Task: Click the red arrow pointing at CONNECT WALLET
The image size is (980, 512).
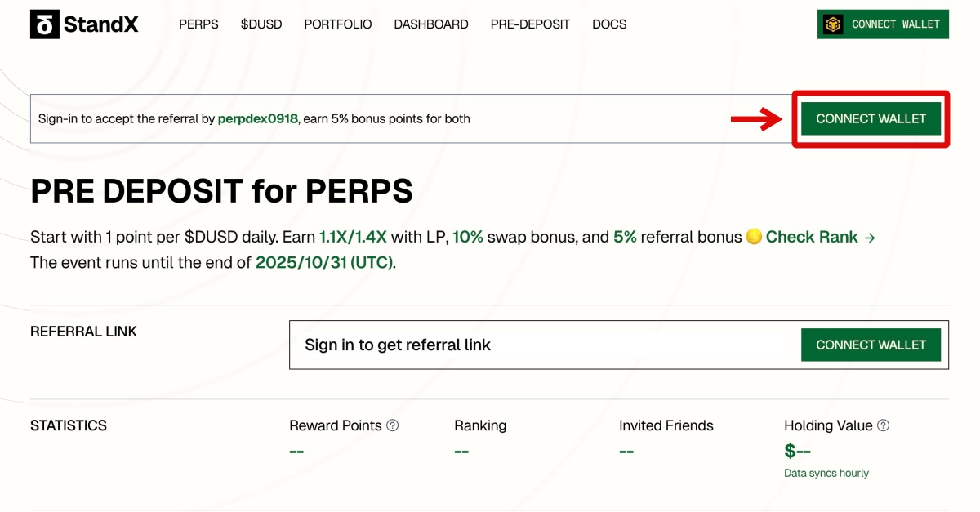Action: 756,119
